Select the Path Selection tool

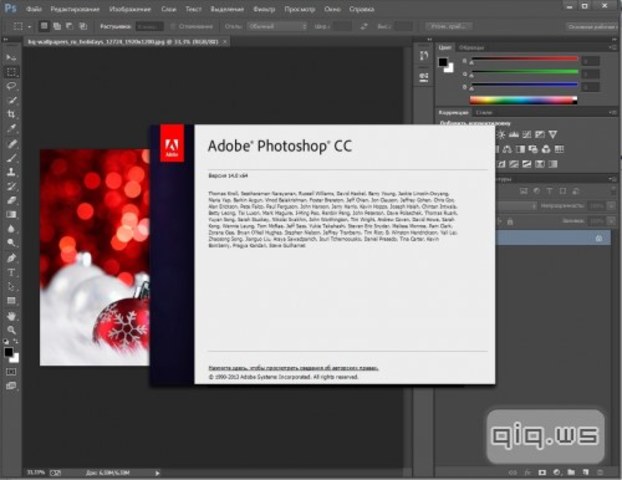[x=11, y=287]
